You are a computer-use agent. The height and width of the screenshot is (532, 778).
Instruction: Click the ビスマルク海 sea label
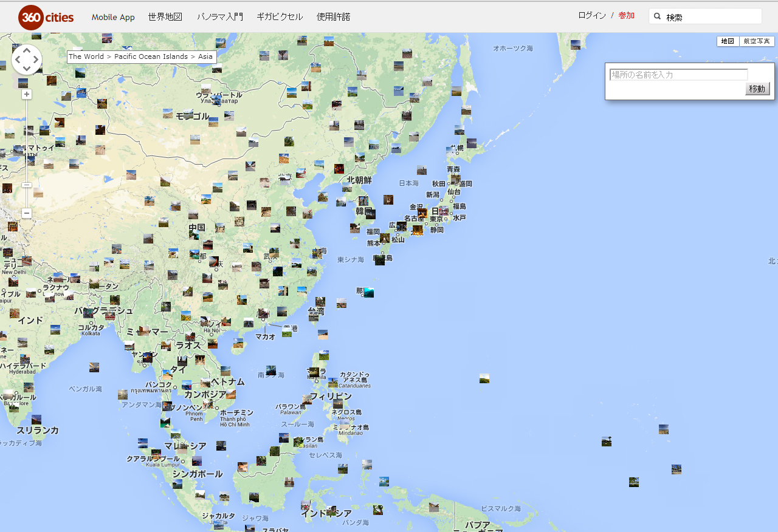click(501, 508)
